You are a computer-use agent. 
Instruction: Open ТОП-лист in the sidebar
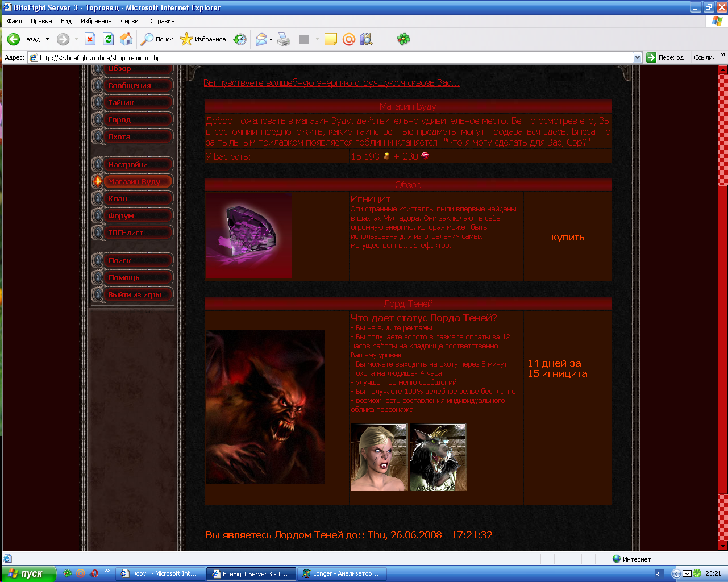pos(132,232)
